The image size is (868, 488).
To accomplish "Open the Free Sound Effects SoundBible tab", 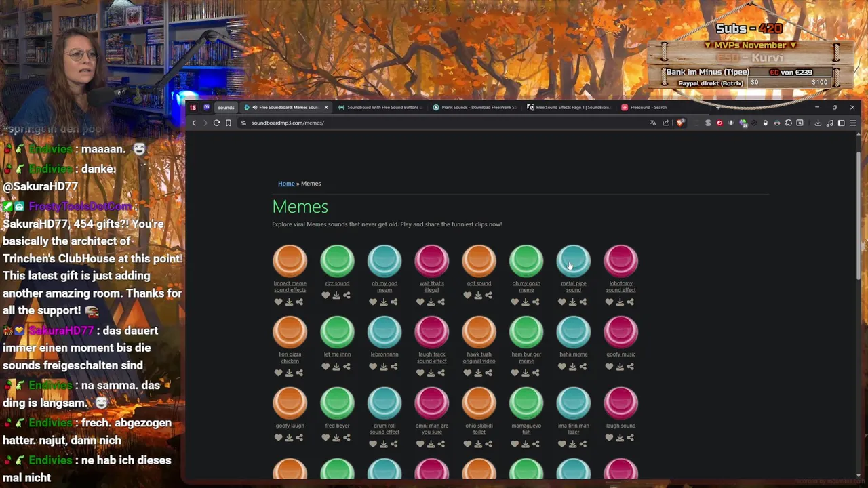I will point(569,107).
